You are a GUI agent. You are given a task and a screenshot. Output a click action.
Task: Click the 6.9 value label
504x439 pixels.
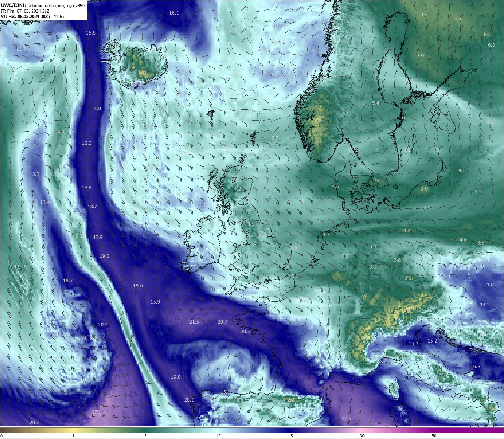(427, 208)
